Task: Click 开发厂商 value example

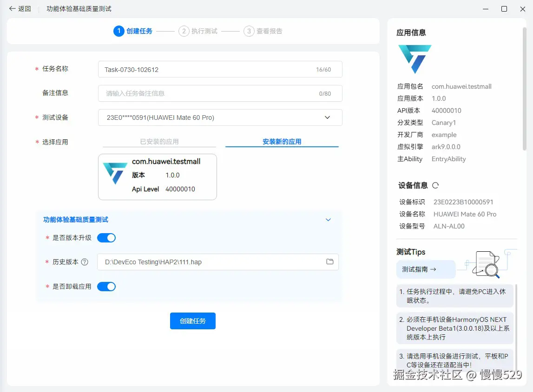Action: [444, 135]
